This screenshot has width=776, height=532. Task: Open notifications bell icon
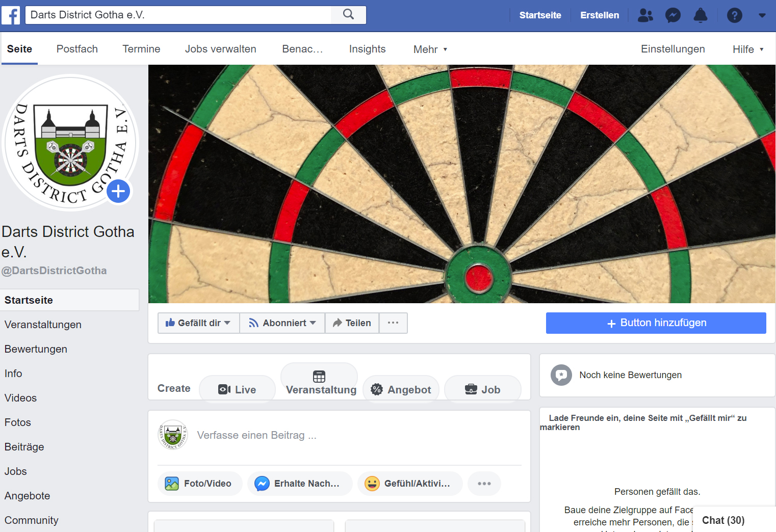(x=701, y=15)
